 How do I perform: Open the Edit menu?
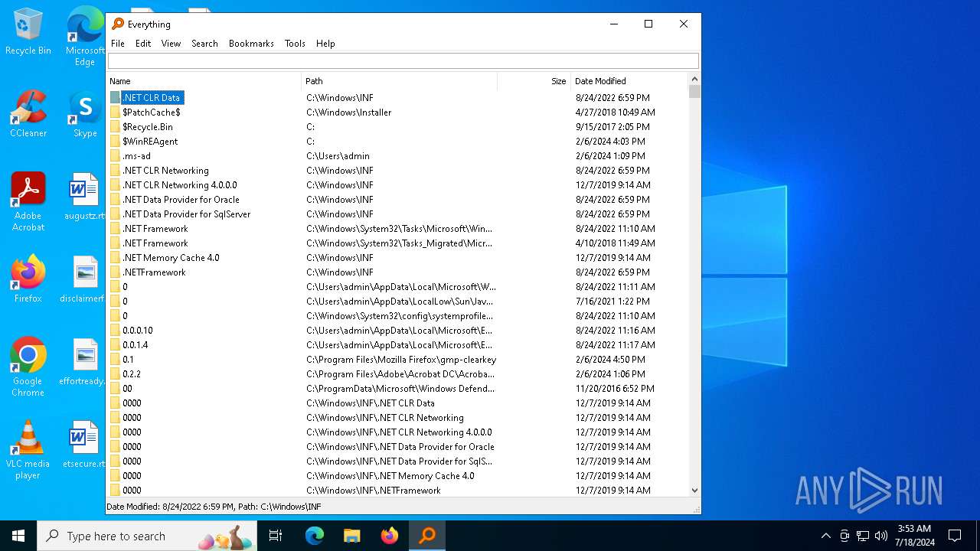[143, 44]
